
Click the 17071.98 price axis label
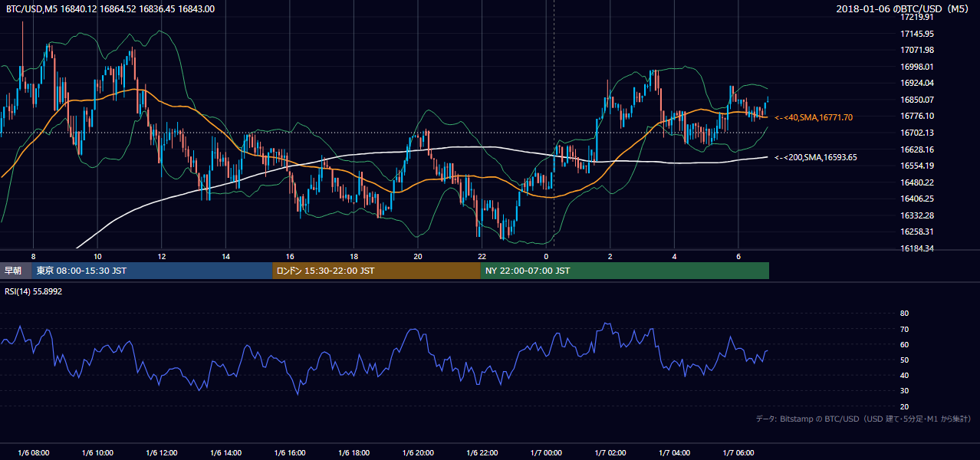coord(916,50)
